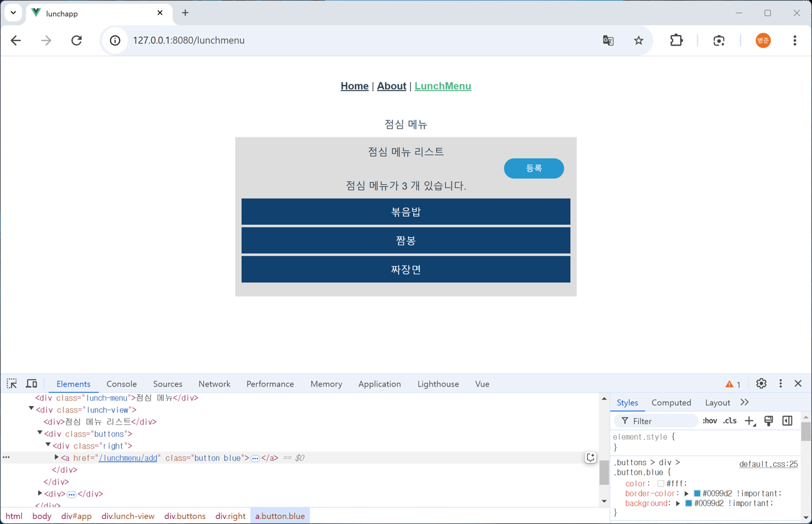Reload the lunchmenu page
Viewport: 812px width, 524px height.
[x=76, y=41]
